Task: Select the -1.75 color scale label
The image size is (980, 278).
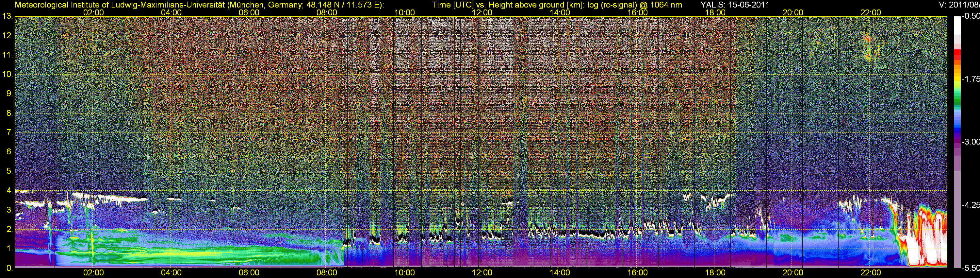Action: [971, 79]
